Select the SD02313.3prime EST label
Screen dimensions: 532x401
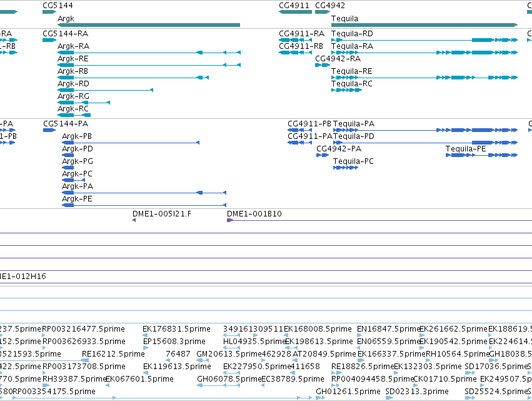[416, 392]
